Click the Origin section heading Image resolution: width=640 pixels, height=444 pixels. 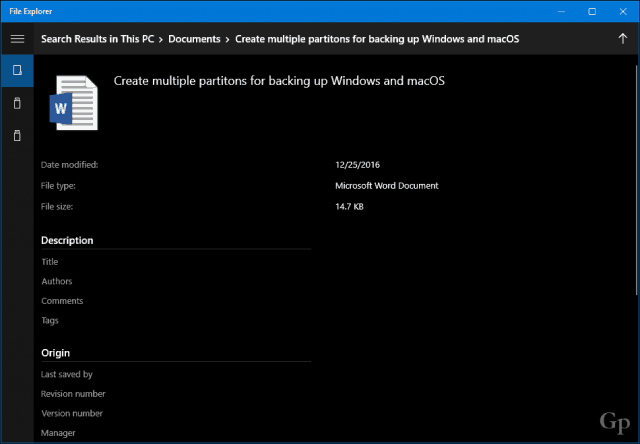(x=56, y=353)
